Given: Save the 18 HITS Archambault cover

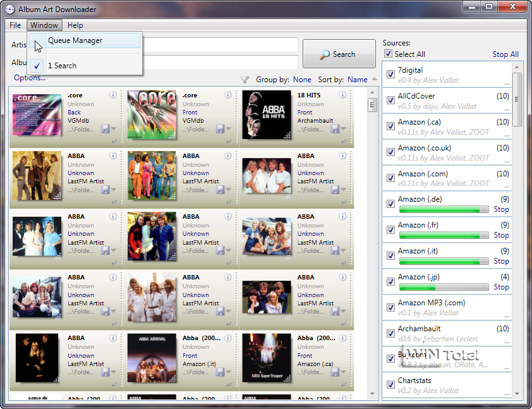Looking at the screenshot, I should pos(336,129).
